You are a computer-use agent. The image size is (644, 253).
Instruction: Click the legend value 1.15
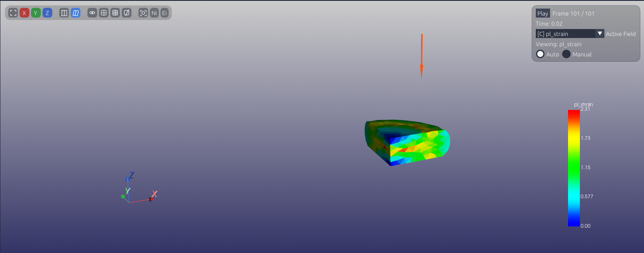[586, 168]
